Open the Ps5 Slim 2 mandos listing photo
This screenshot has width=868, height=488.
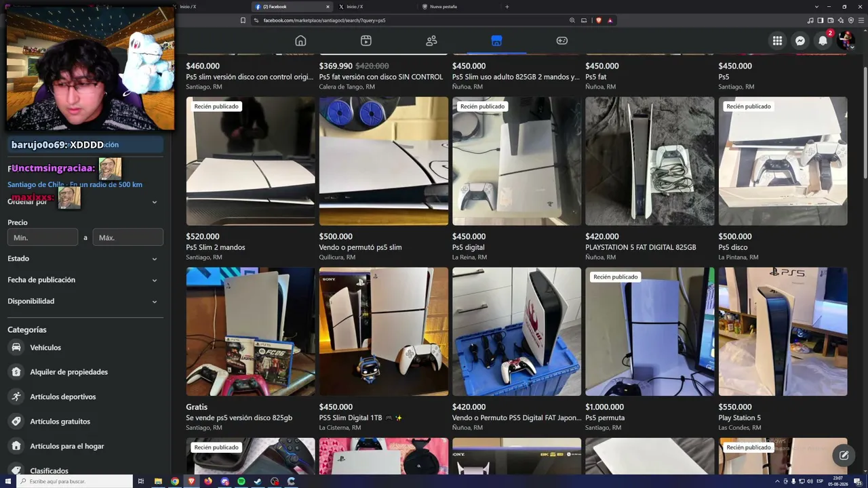click(x=250, y=161)
